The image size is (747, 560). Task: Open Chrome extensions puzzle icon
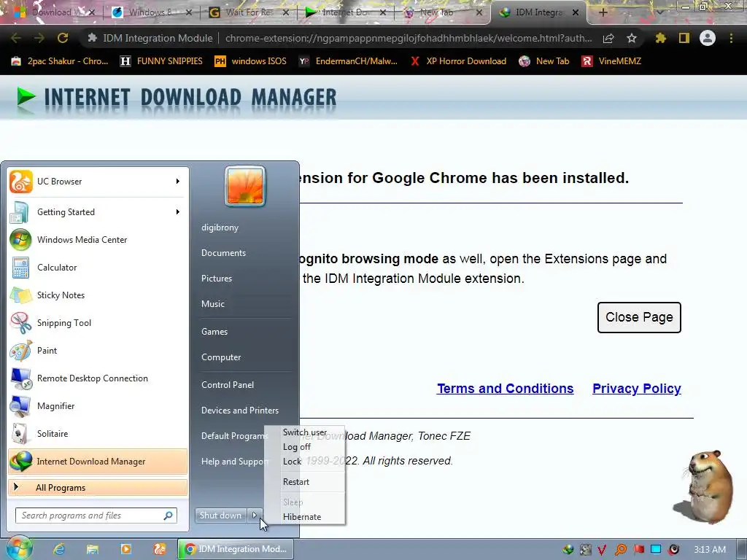click(660, 38)
